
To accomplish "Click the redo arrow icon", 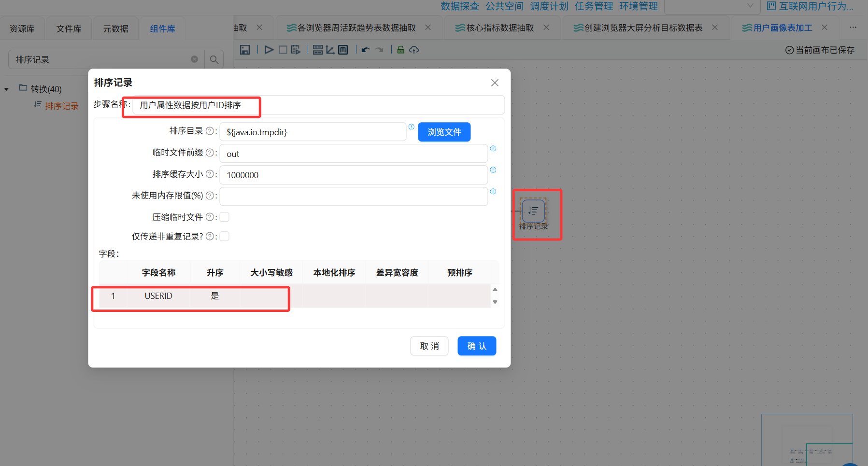I will click(x=380, y=50).
